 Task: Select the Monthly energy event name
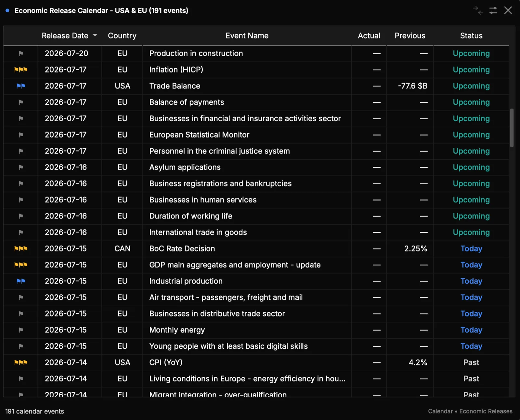(177, 330)
